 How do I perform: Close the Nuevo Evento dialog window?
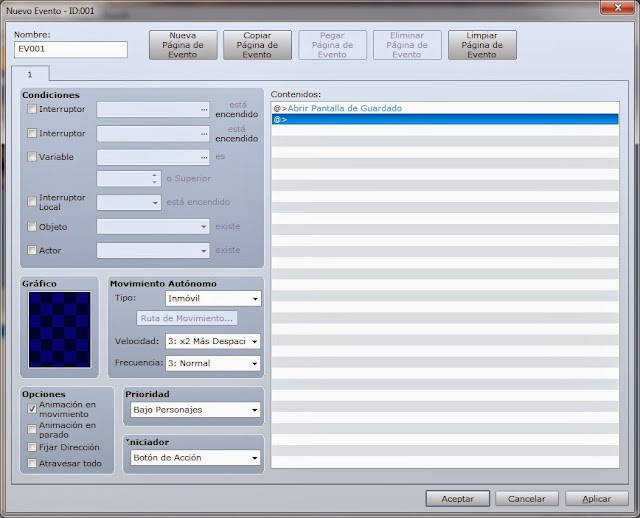click(x=617, y=7)
